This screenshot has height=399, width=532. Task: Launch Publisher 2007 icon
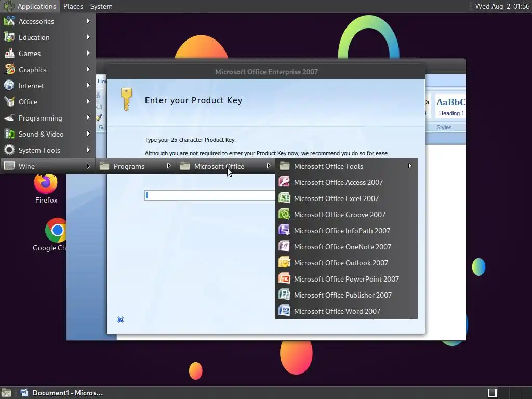284,295
